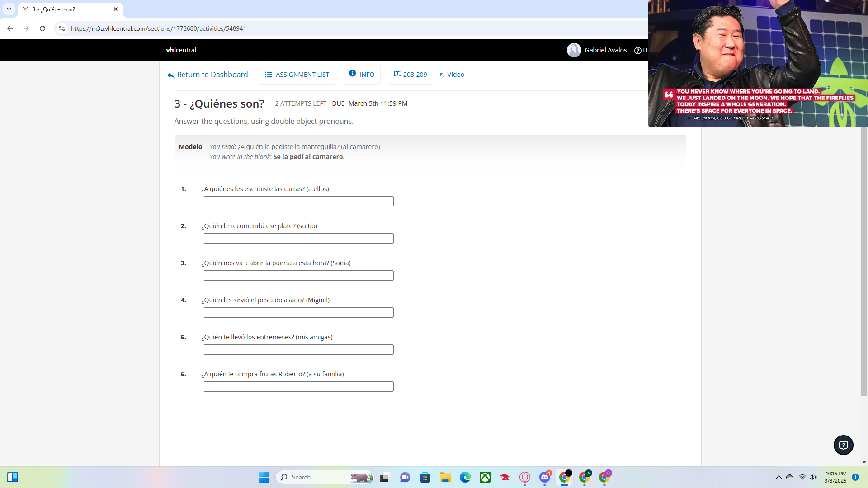This screenshot has height=488, width=868.
Task: Open the tab search dropdown arrow
Action: [9, 9]
